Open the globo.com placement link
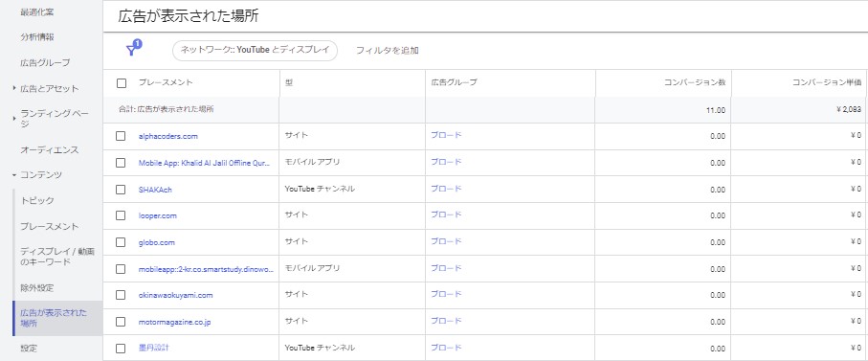The height and width of the screenshot is (361, 868). tap(157, 242)
